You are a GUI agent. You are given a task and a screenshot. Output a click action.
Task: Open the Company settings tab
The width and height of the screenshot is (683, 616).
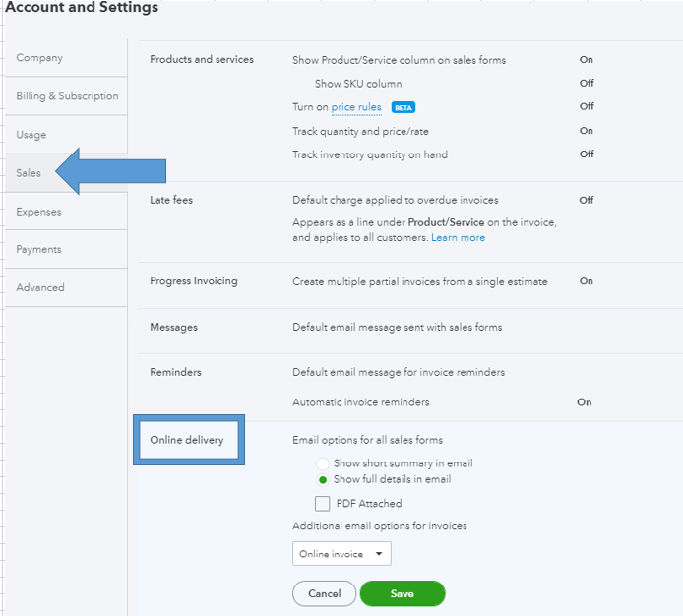coord(39,58)
